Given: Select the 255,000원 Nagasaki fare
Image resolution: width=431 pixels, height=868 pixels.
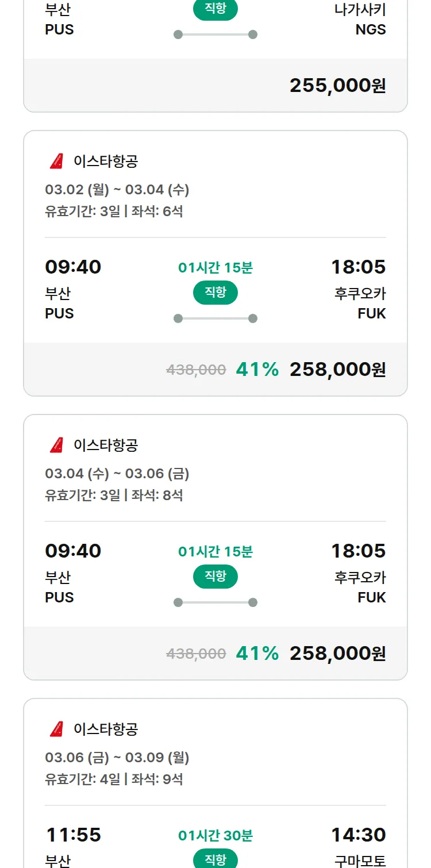Looking at the screenshot, I should point(337,86).
